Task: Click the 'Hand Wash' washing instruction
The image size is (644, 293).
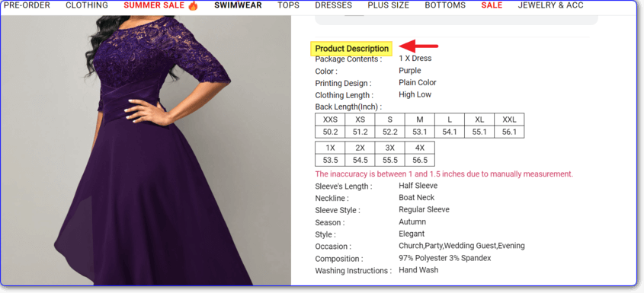Action: point(418,269)
